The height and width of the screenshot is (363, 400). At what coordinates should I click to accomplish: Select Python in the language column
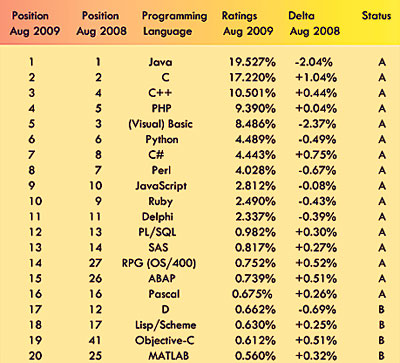pyautogui.click(x=162, y=140)
